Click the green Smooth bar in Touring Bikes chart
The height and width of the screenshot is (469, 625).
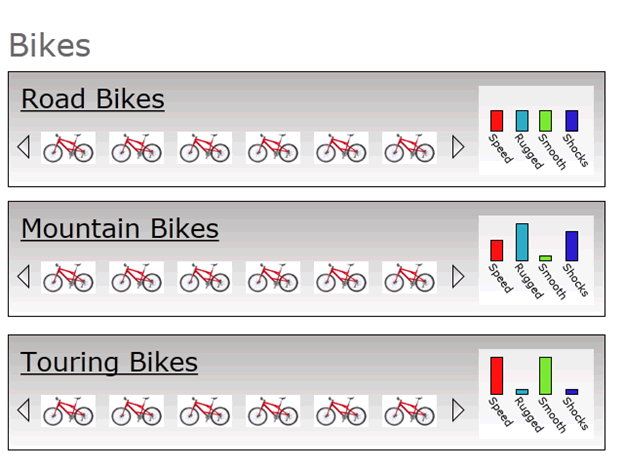(546, 376)
